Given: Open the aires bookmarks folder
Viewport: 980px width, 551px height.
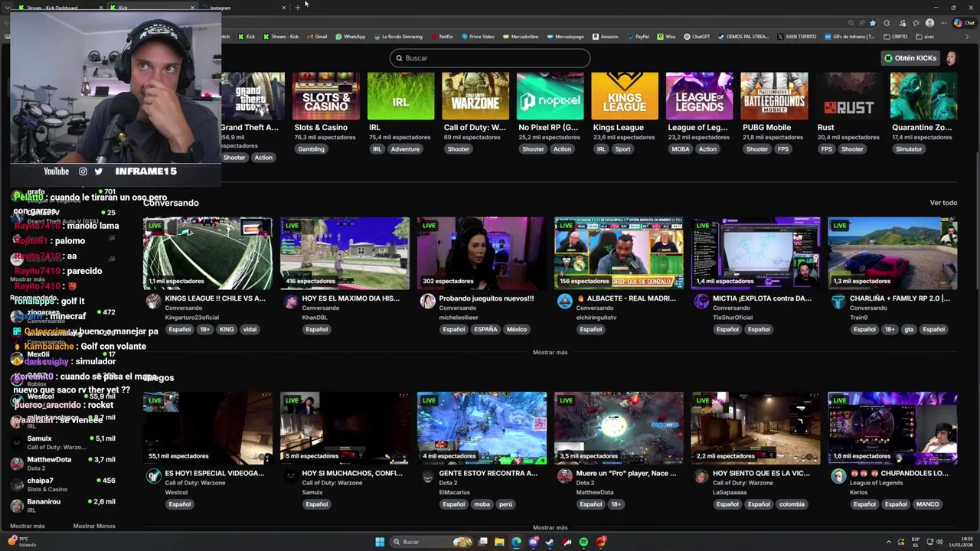Looking at the screenshot, I should coord(925,37).
